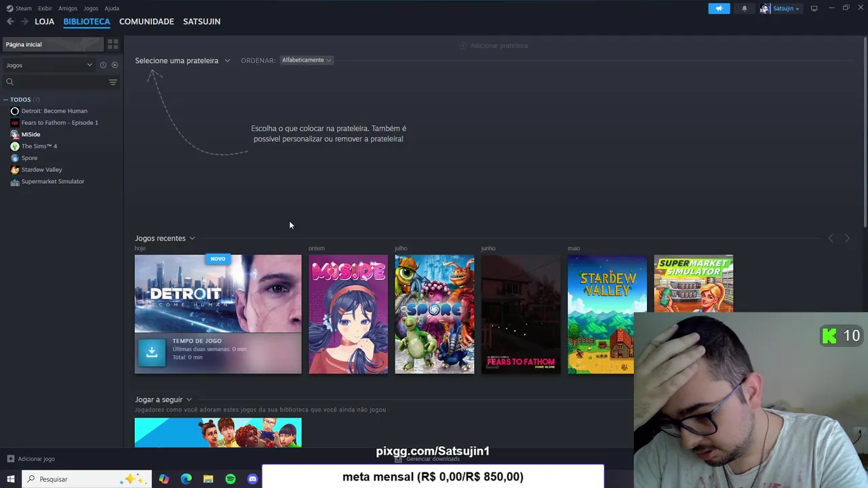Open MiSide game cover

point(348,314)
